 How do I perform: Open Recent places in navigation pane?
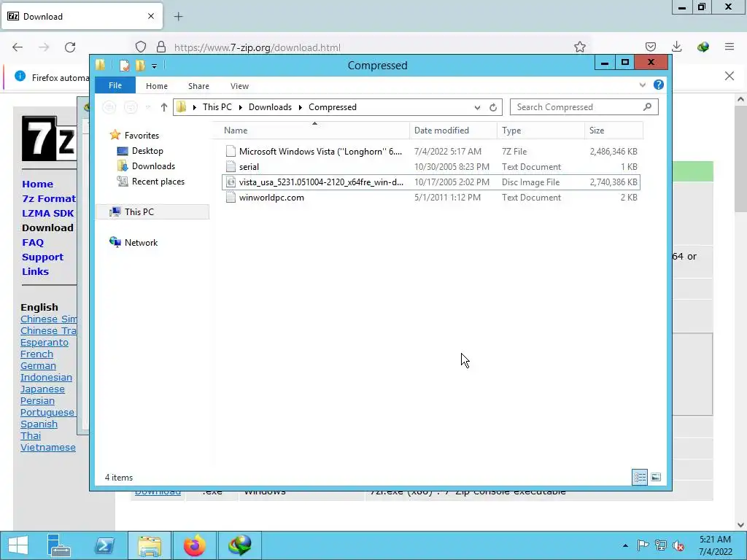(158, 182)
